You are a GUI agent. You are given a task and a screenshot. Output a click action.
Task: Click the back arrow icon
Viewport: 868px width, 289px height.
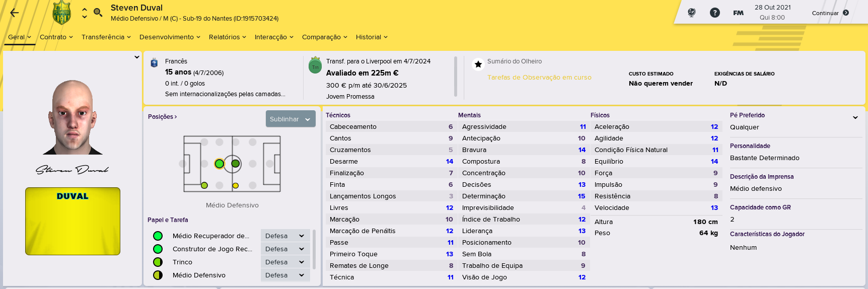15,13
